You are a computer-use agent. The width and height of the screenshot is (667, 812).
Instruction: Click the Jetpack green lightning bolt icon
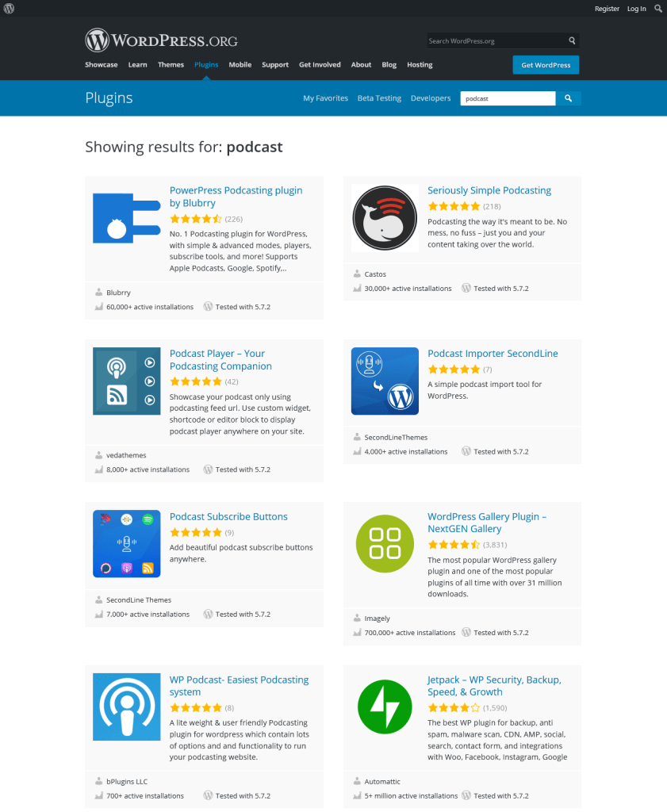coord(385,707)
